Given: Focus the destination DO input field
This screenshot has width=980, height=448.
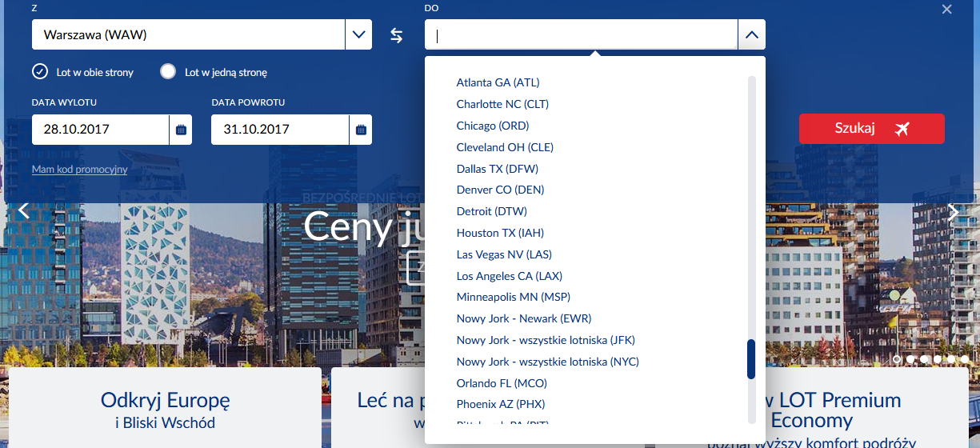Looking at the screenshot, I should pyautogui.click(x=582, y=34).
